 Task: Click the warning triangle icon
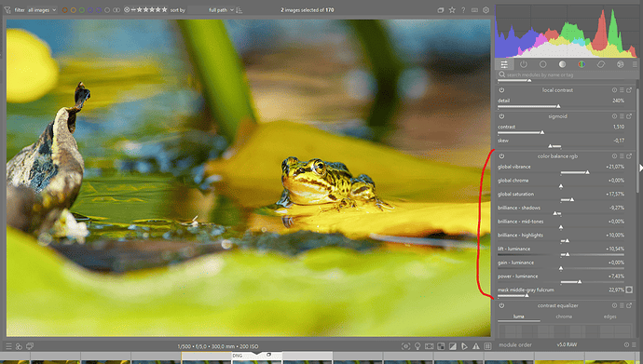point(476,346)
